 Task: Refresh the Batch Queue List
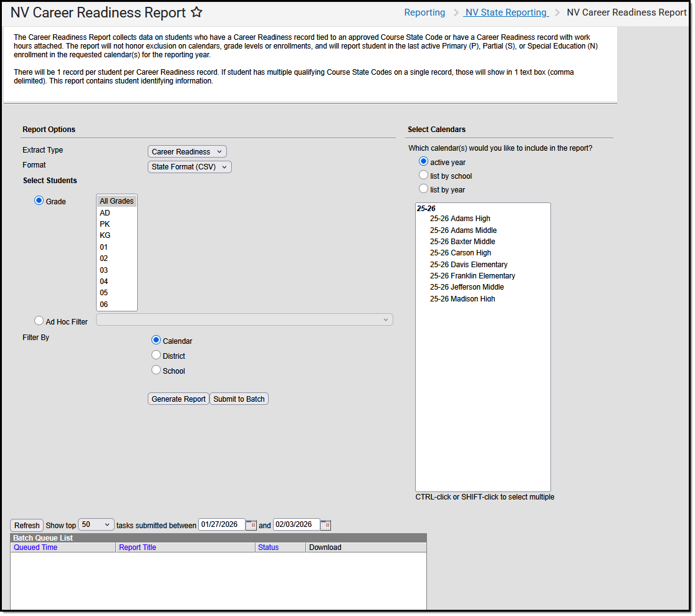point(26,525)
